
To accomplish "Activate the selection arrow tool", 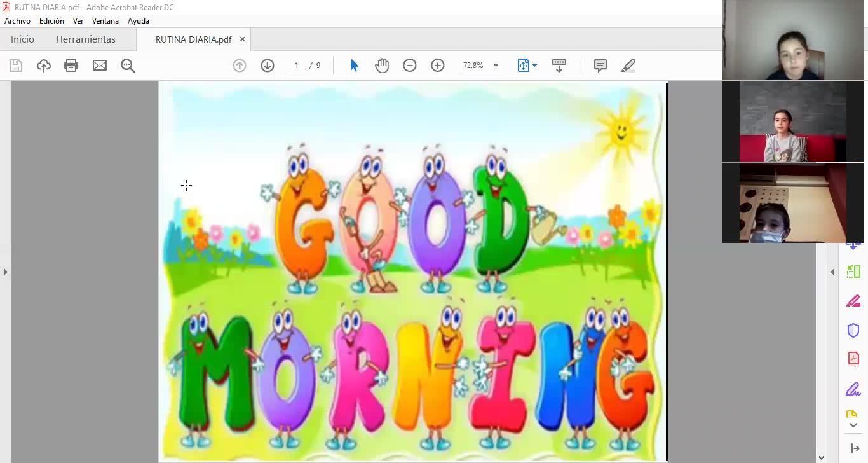I will click(355, 66).
